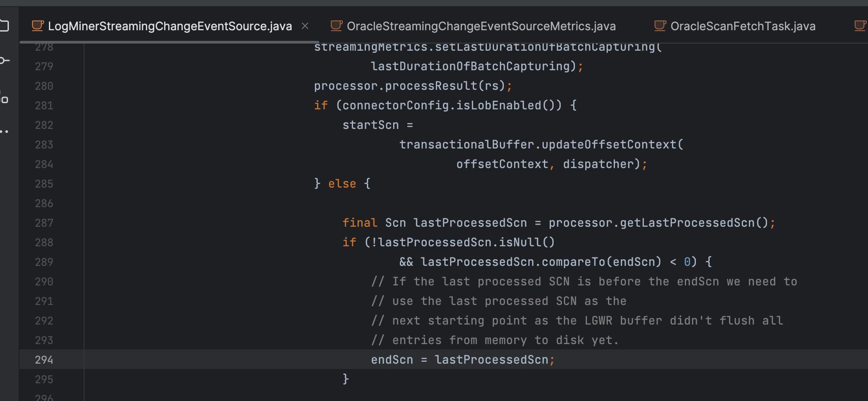This screenshot has width=868, height=401.
Task: Click 'lastProcessedScn.compareTo(endScn)' expression
Action: point(541,262)
